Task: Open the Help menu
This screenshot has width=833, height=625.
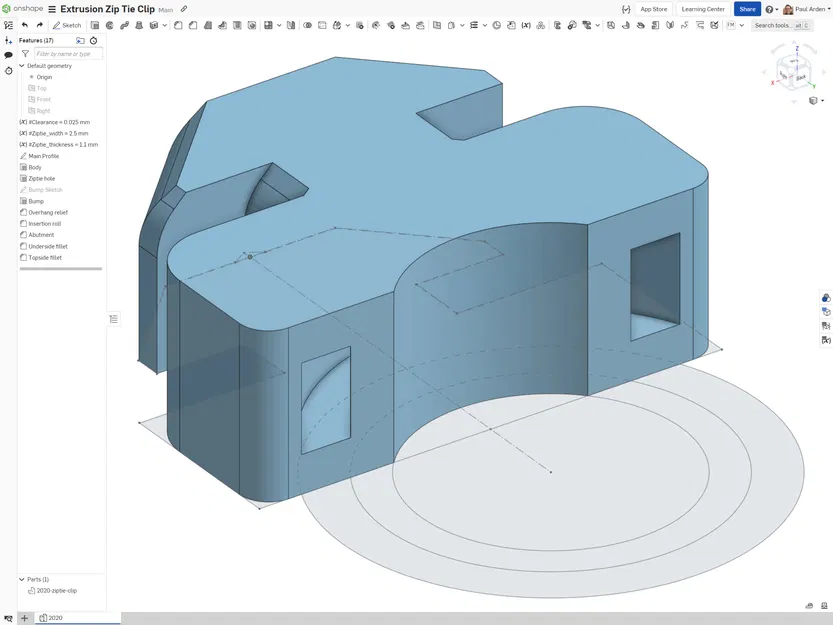Action: (769, 9)
